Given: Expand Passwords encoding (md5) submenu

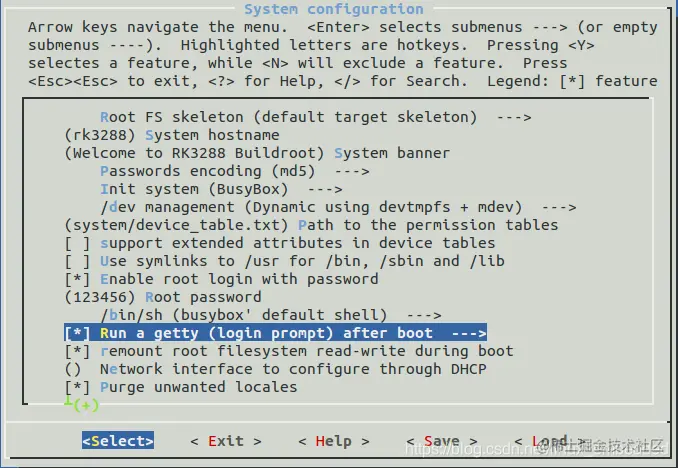Looking at the screenshot, I should 235,171.
